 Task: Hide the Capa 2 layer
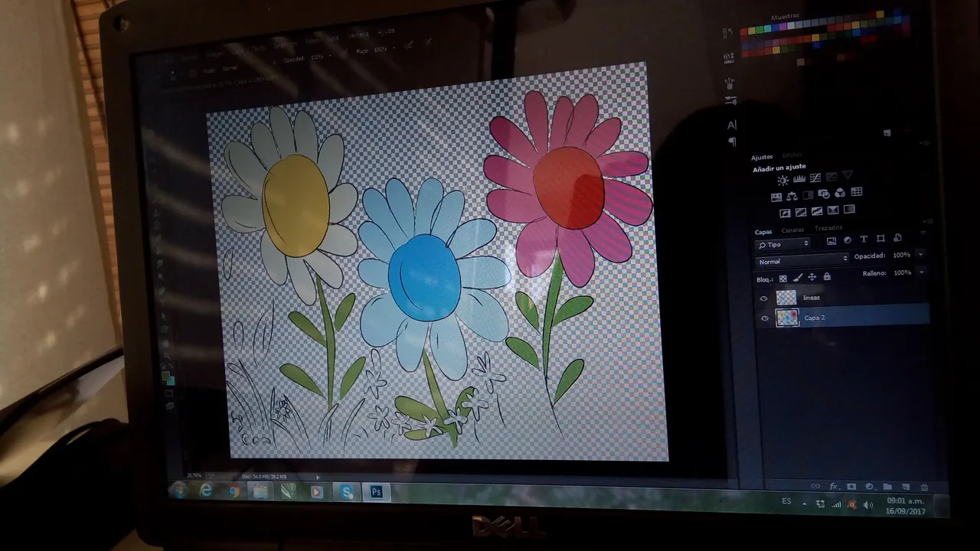coord(764,318)
